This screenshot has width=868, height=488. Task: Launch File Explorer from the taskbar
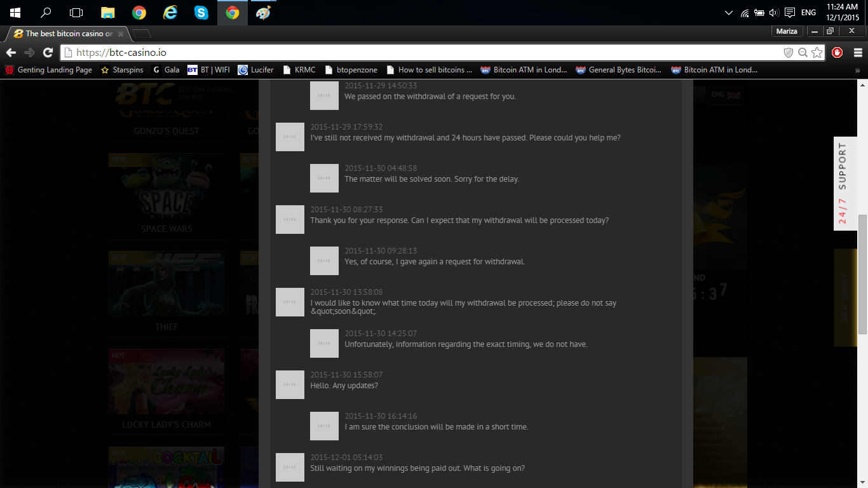tap(108, 13)
